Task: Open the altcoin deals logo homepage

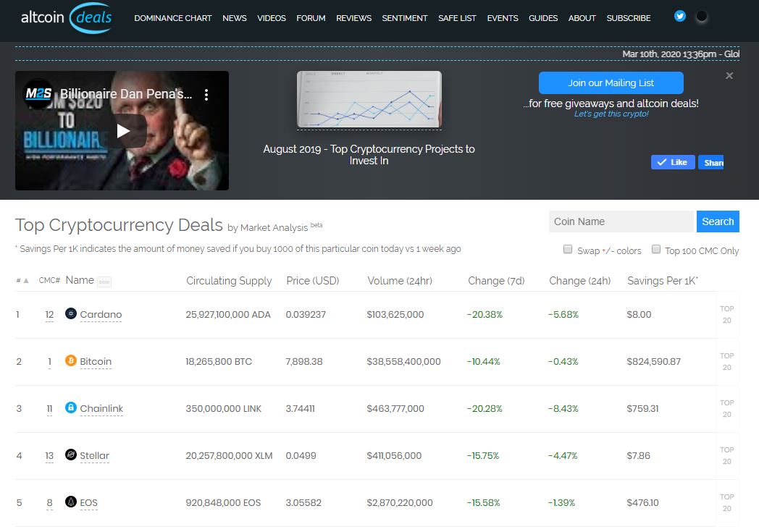Action: [x=67, y=18]
